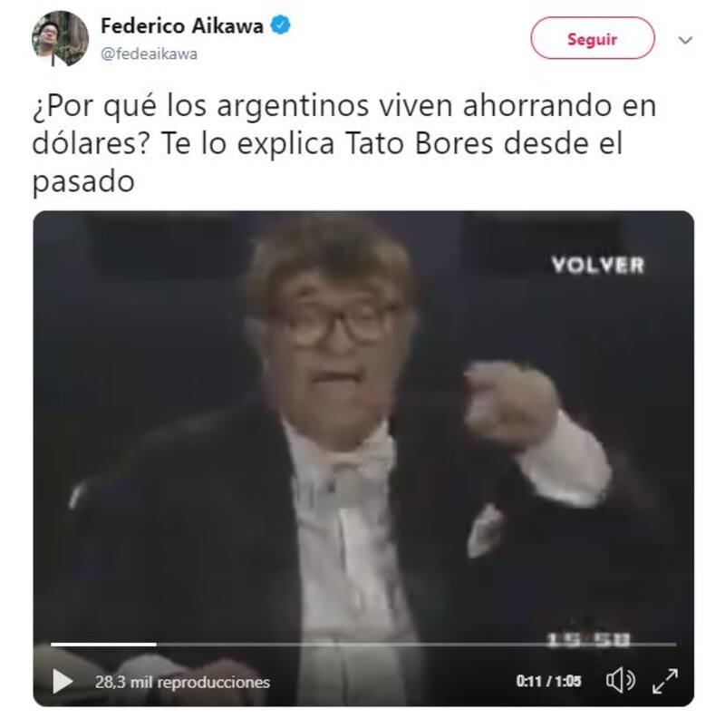Visit the @fedeaikawa handle link
Image resolution: width=725 pixels, height=728 pixels.
[149, 53]
